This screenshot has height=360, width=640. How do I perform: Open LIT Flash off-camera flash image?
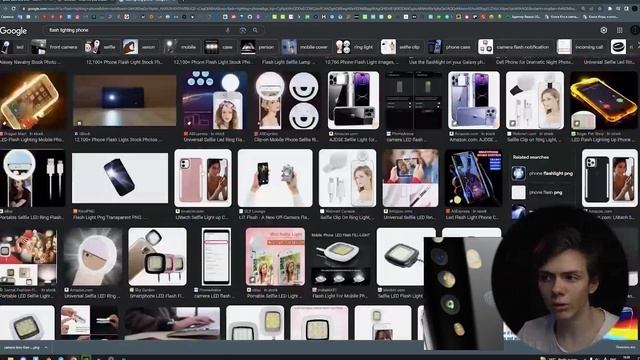click(x=275, y=178)
